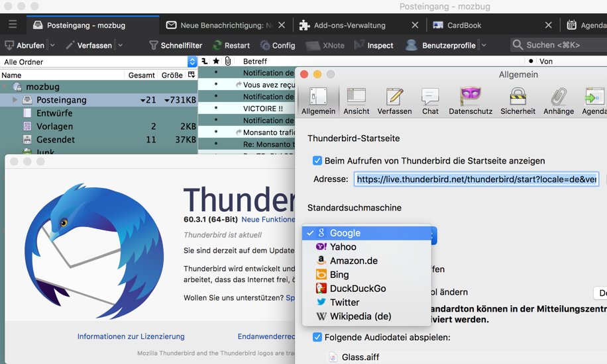
Task: Open the VICTOIRE !! message
Action: point(263,109)
